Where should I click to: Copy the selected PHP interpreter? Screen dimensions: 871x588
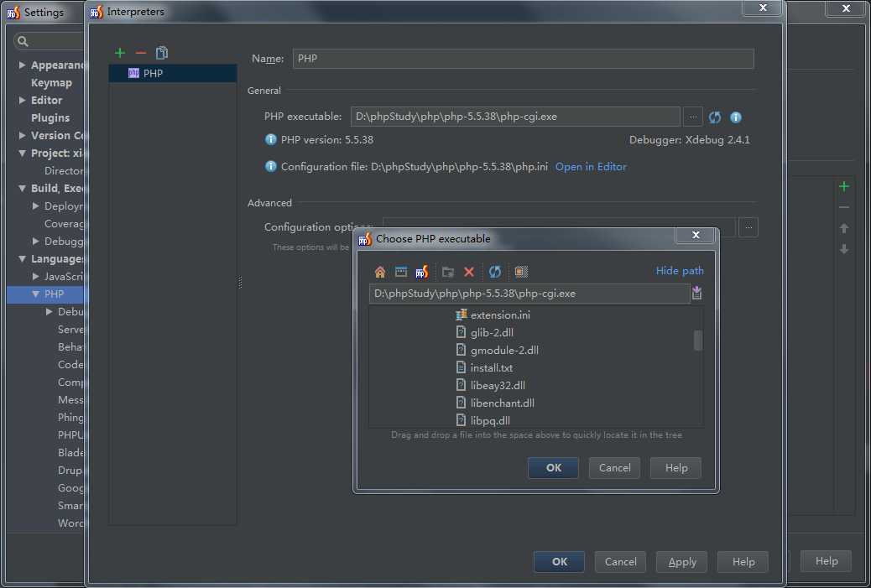(x=162, y=53)
